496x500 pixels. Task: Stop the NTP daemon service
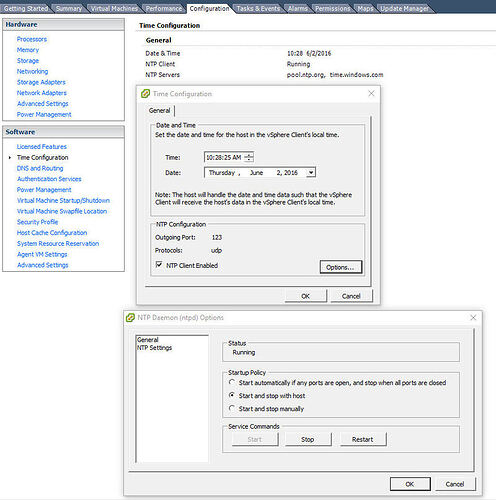pyautogui.click(x=308, y=439)
